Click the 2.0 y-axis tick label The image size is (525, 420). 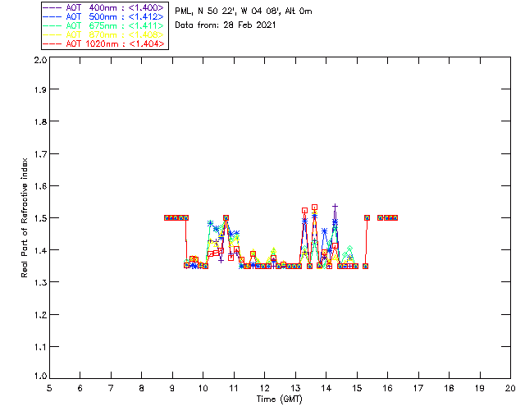tap(40, 60)
